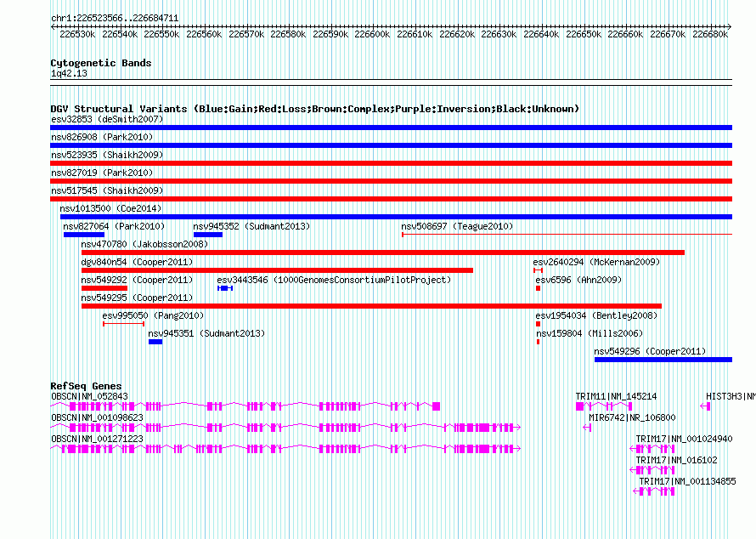Click the esv32853 (deSmith2007) variant label
756x539 pixels.
pyautogui.click(x=107, y=119)
